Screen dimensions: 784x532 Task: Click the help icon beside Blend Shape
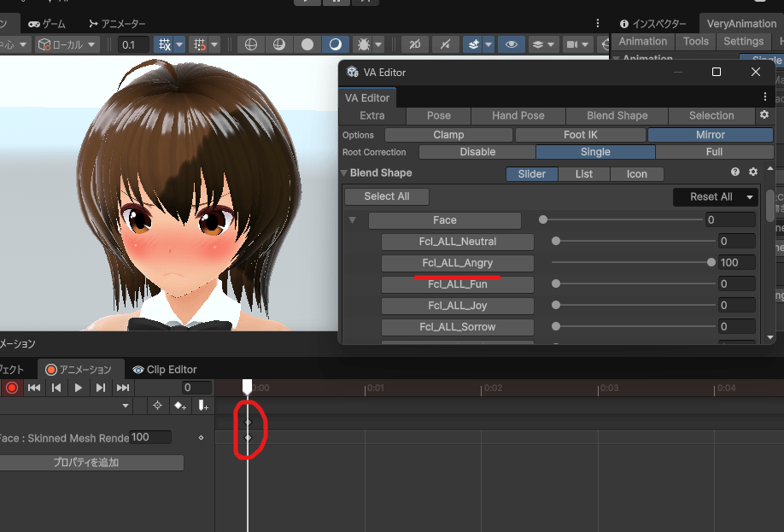734,172
